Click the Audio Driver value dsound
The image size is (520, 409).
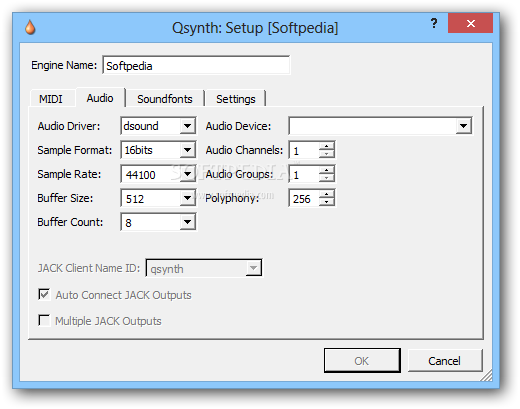click(141, 126)
